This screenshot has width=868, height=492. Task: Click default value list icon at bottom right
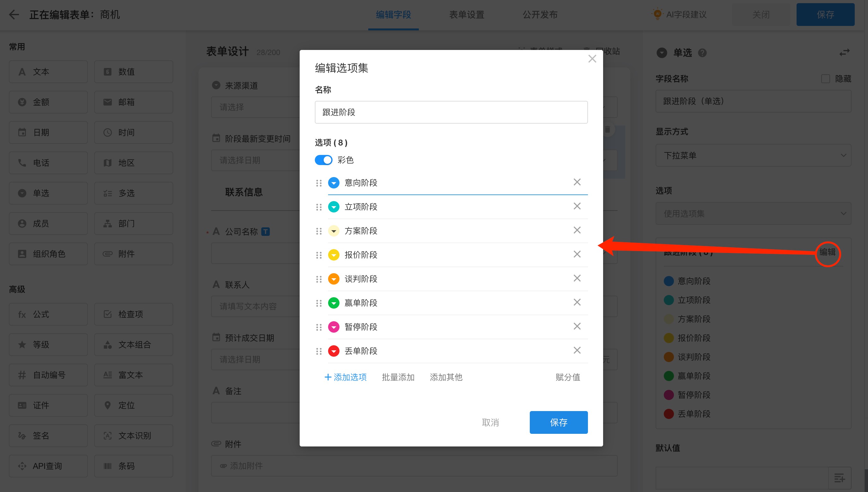pyautogui.click(x=839, y=477)
